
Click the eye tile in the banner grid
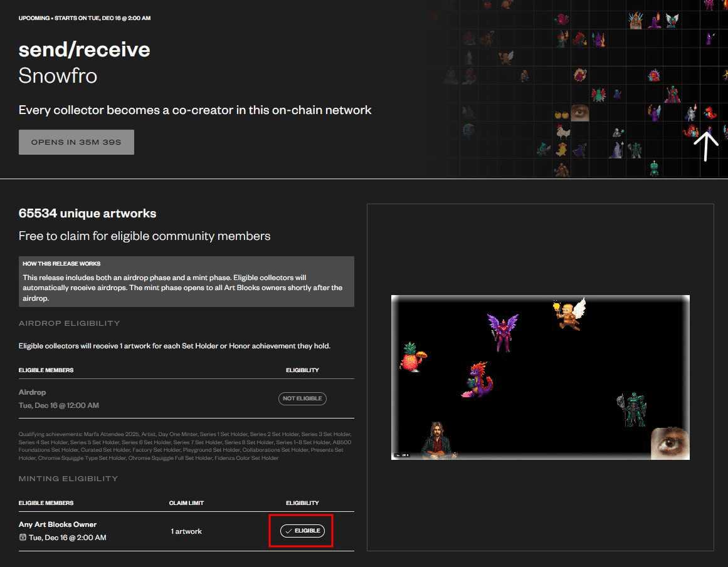[579, 113]
